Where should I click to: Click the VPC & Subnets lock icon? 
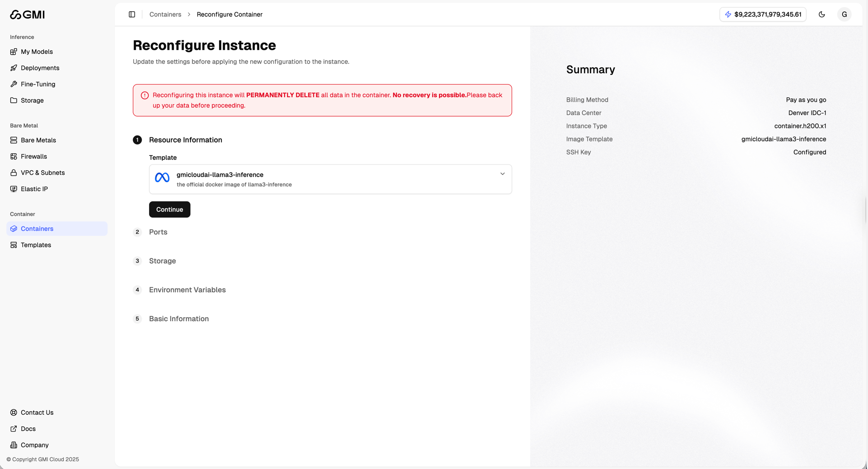pyautogui.click(x=14, y=173)
